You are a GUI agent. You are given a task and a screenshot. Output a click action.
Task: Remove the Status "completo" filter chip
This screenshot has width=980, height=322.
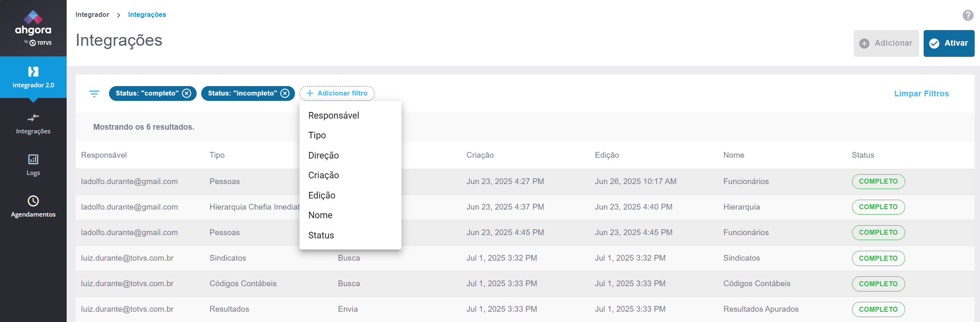click(x=187, y=93)
